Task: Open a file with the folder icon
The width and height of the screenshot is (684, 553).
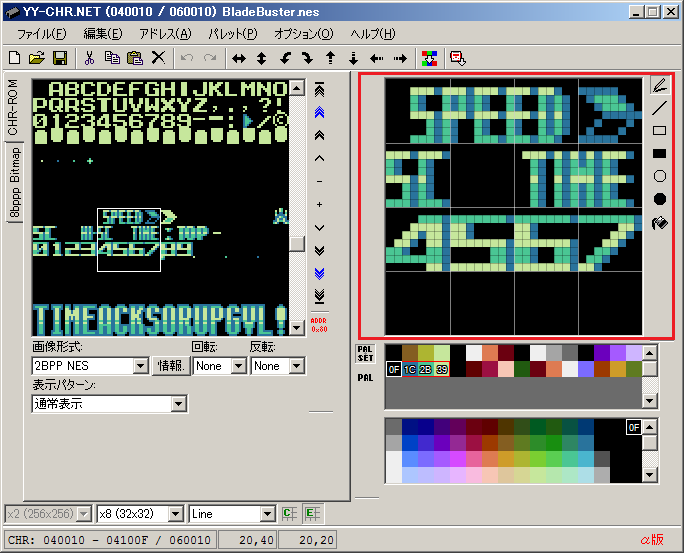Action: [37, 58]
